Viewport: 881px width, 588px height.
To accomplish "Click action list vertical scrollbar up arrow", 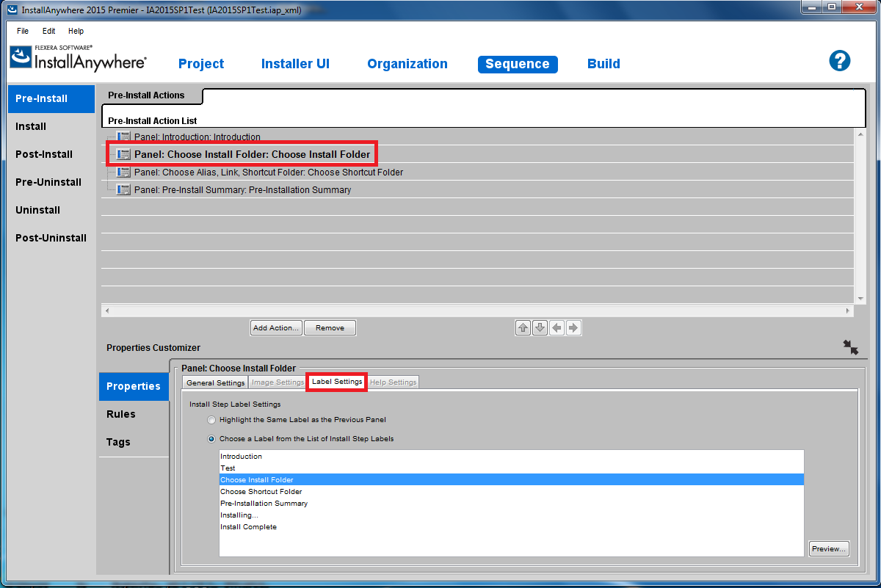I will click(861, 134).
